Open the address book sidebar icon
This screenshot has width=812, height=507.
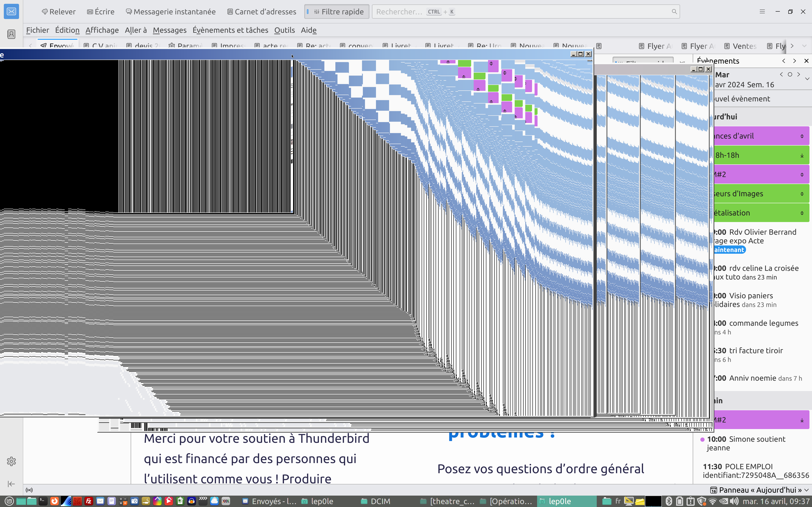[x=11, y=34]
